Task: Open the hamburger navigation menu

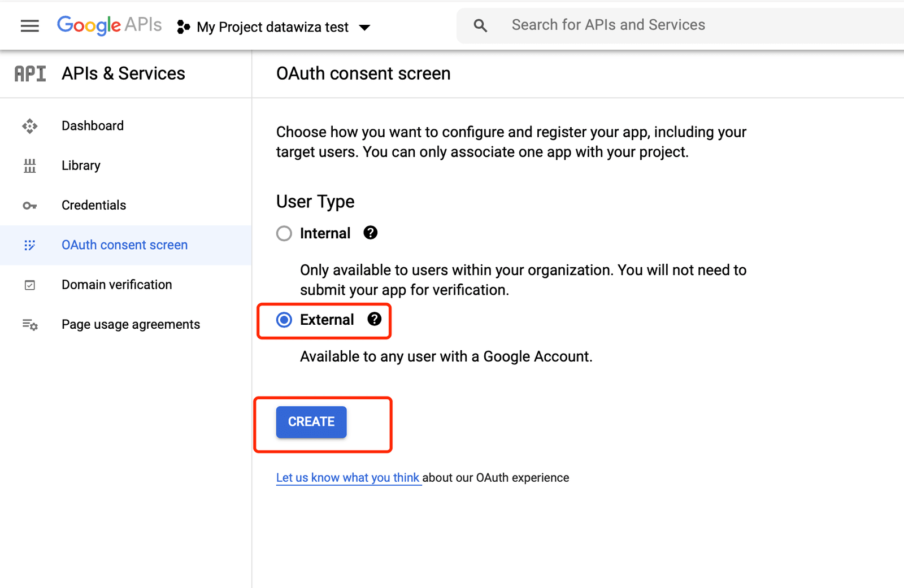Action: pyautogui.click(x=30, y=26)
